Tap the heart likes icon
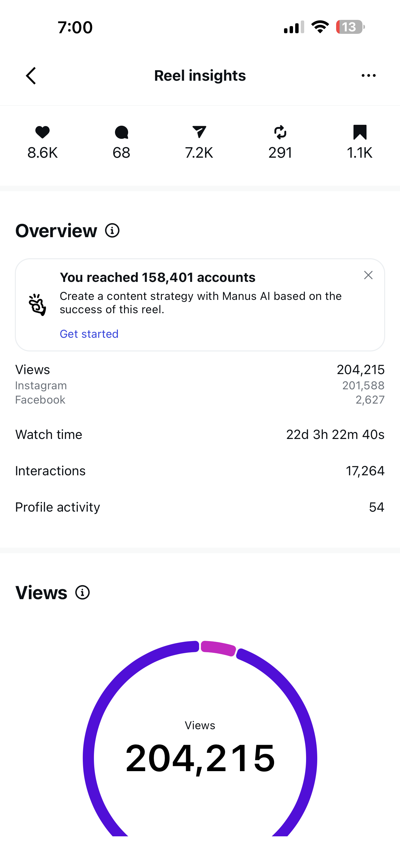The height and width of the screenshot is (868, 400). click(x=42, y=132)
